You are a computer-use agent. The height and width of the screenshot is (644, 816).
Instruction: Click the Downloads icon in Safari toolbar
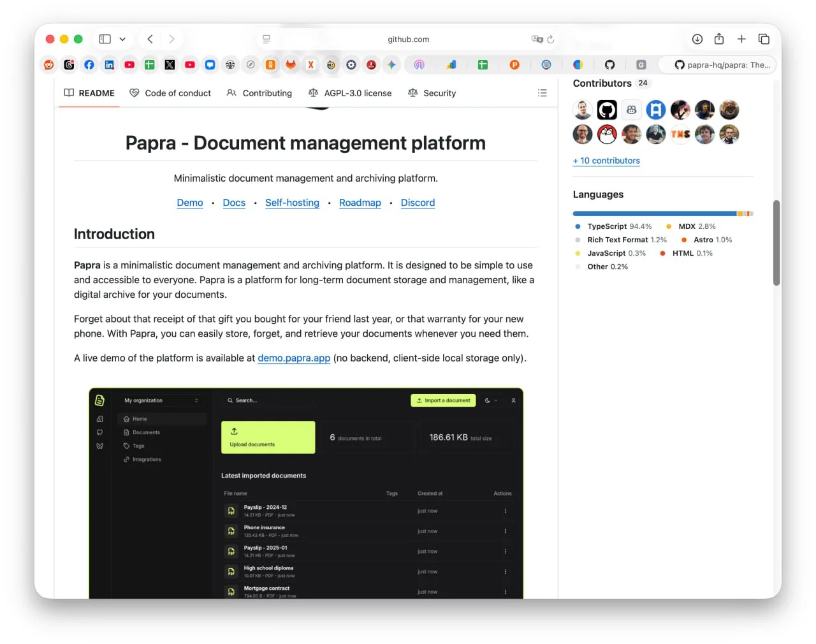pyautogui.click(x=697, y=39)
